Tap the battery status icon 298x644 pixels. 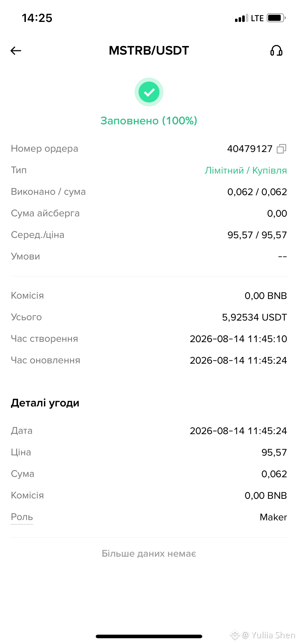pos(276,18)
